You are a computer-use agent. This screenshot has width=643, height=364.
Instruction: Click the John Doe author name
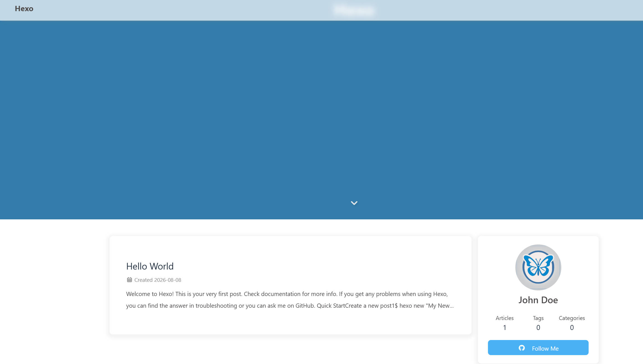(x=538, y=300)
